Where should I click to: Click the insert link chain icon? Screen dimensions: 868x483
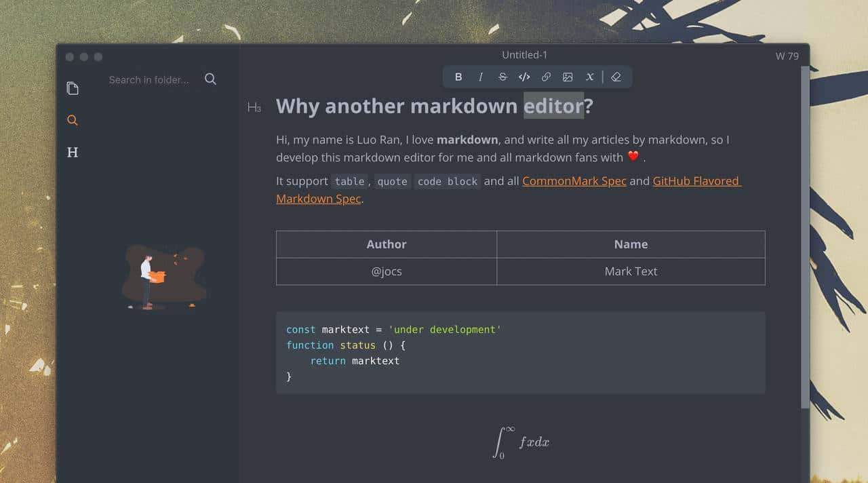tap(546, 77)
